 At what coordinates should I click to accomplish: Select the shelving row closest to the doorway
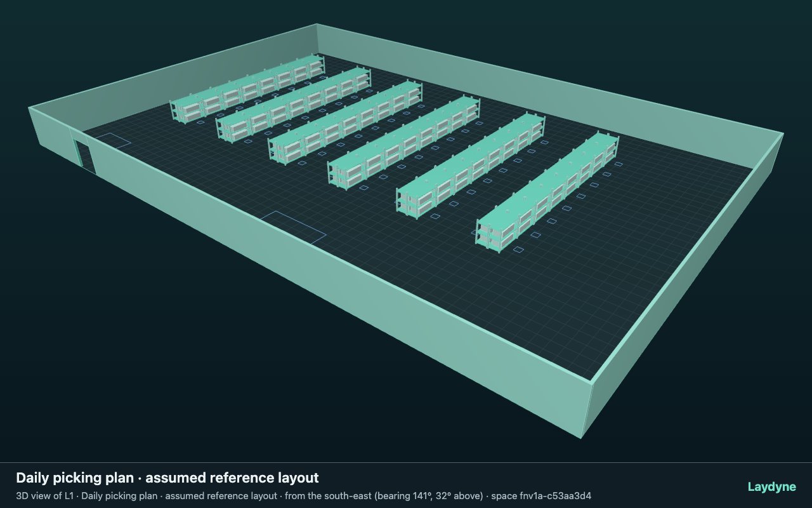[x=247, y=88]
